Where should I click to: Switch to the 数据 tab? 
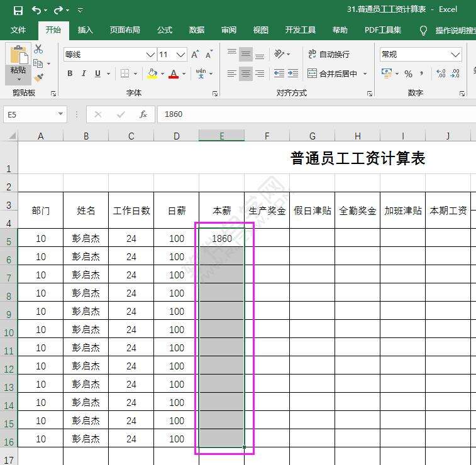pos(197,30)
